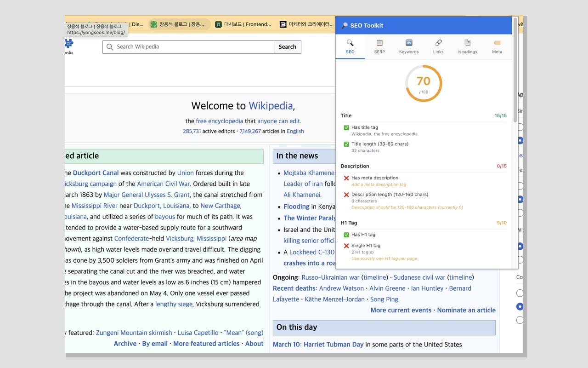Open the SERP tab icon
The image size is (588, 368).
pyautogui.click(x=379, y=43)
